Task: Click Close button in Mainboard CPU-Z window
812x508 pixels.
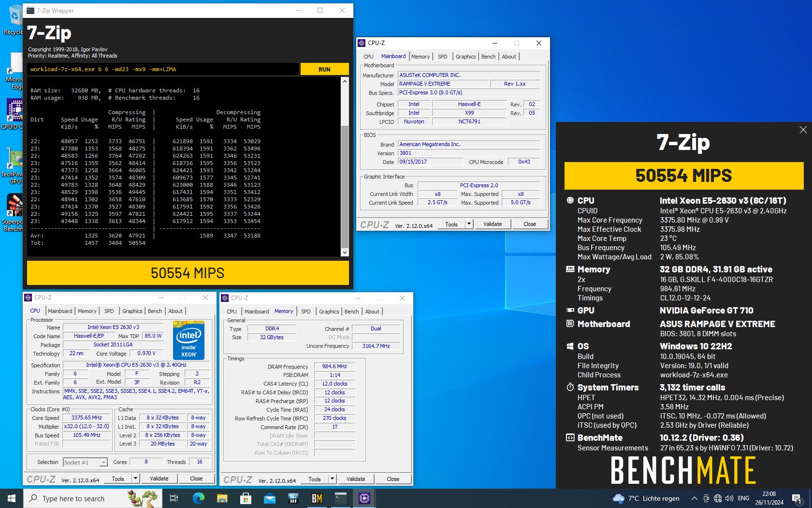Action: pyautogui.click(x=530, y=224)
